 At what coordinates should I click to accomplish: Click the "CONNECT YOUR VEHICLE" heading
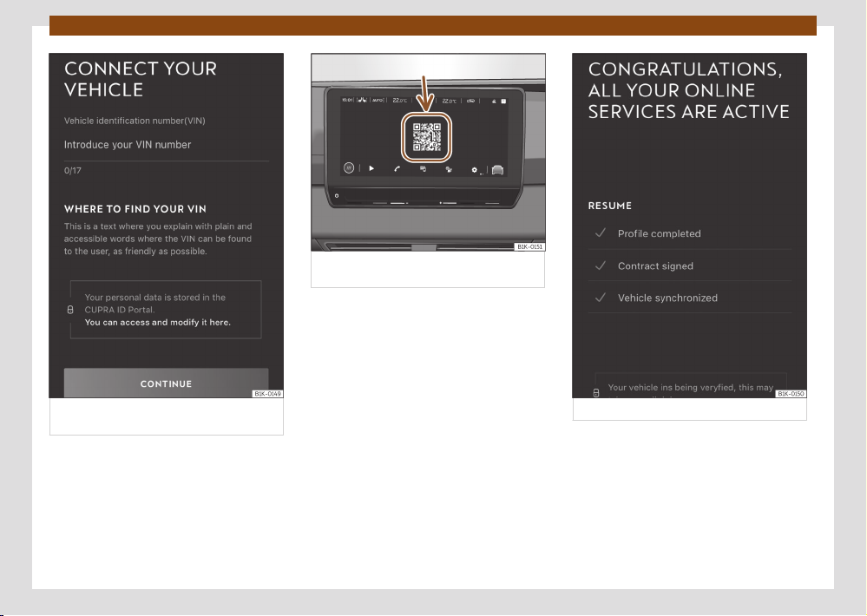tap(141, 79)
